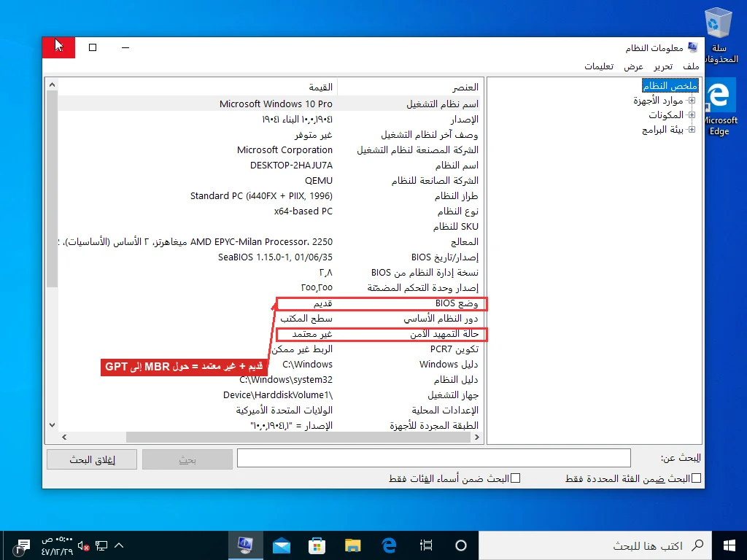Click the horizontal scrollbar thumb
747x560 pixels.
(x=298, y=437)
